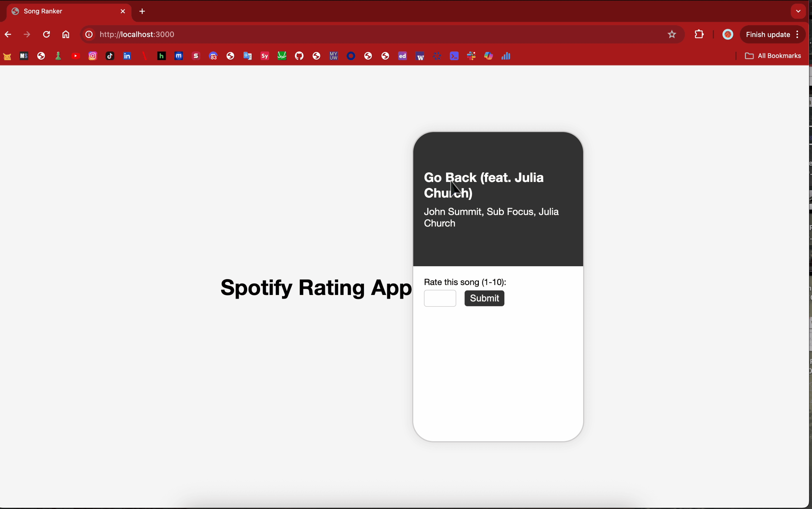Go to the browser home page
Viewport: 812px width, 509px height.
66,34
